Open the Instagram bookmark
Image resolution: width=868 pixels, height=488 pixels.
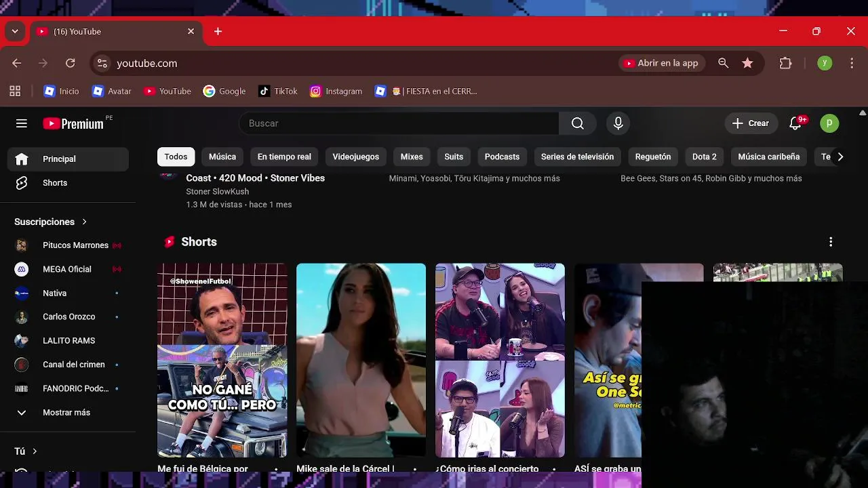tap(336, 91)
